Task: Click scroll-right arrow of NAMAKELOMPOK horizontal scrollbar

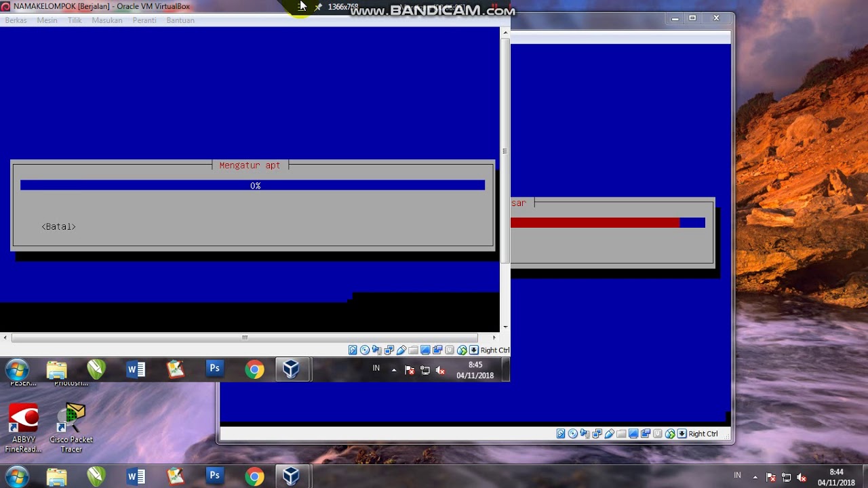Action: coord(494,338)
